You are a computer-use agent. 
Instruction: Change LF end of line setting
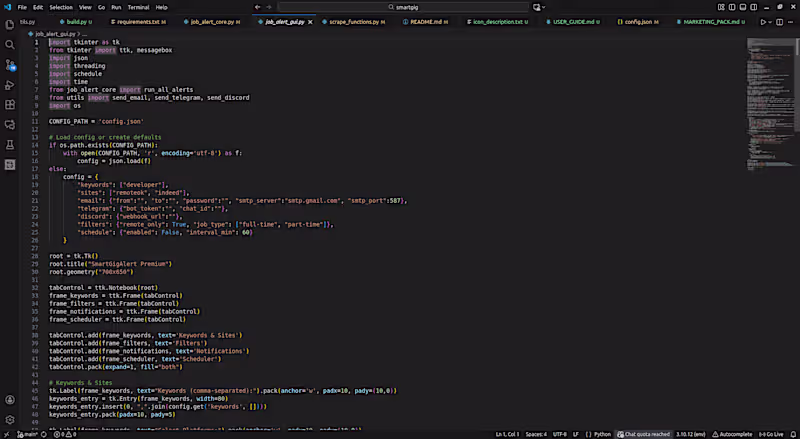point(576,434)
